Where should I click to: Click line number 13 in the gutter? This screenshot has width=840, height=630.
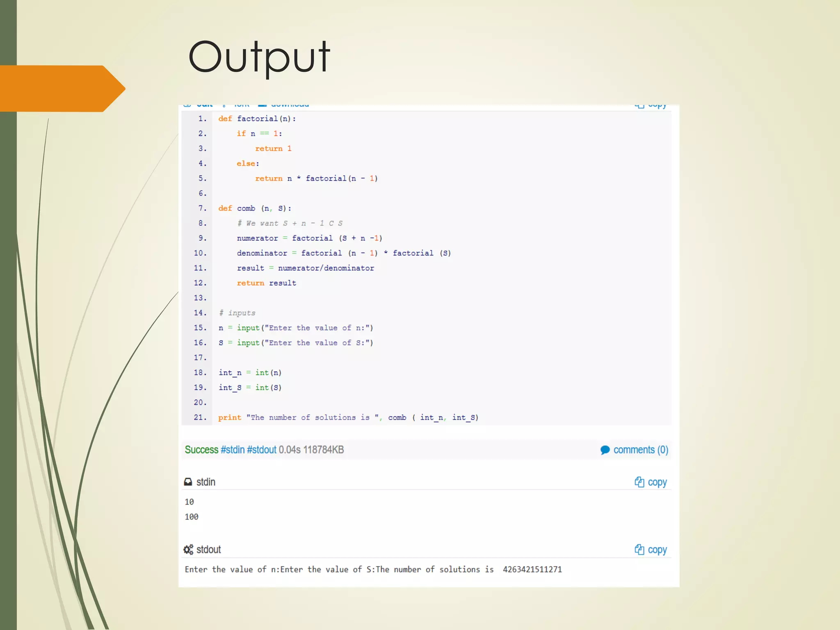tap(200, 298)
